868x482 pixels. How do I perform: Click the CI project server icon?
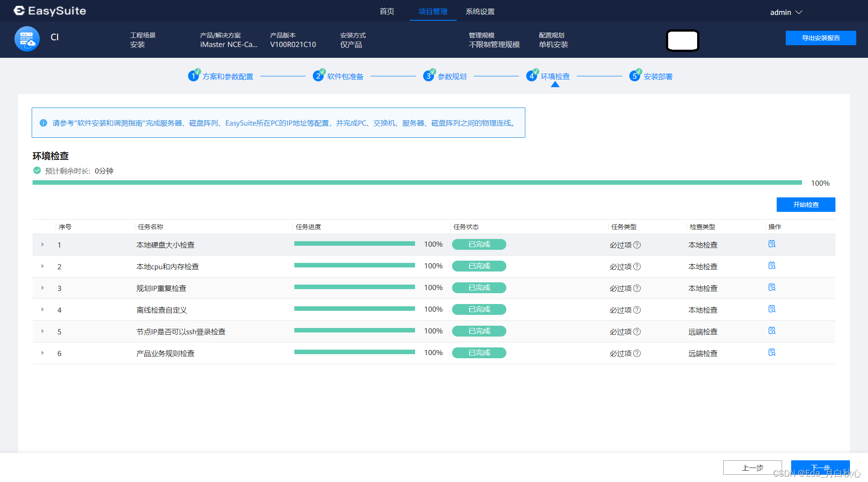click(27, 39)
